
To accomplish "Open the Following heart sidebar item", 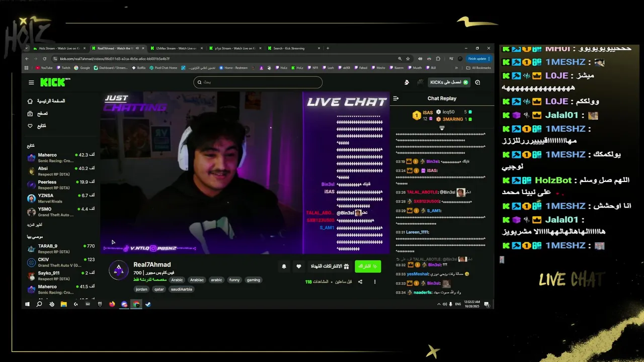I will click(37, 126).
